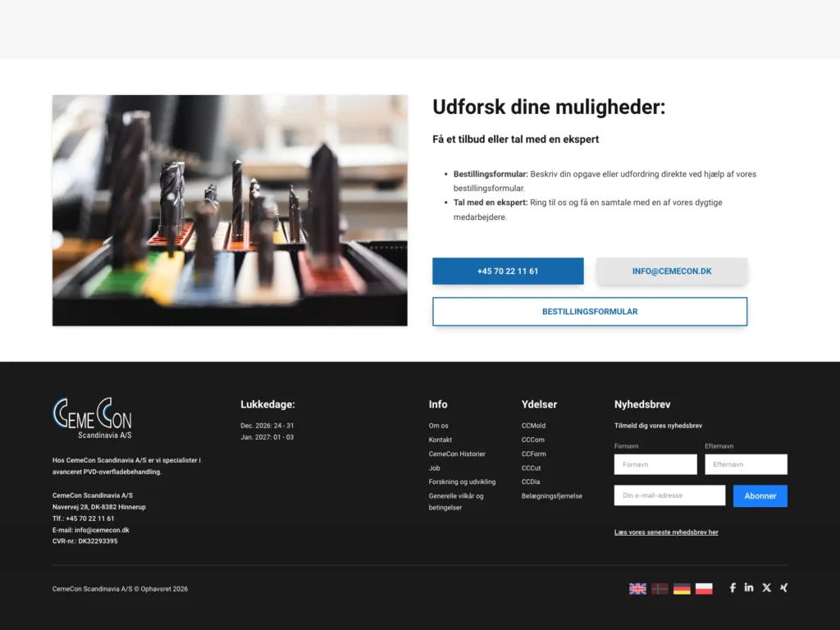Screen dimensions: 840x630
Task: Open the CCForm service link
Action: pos(533,454)
